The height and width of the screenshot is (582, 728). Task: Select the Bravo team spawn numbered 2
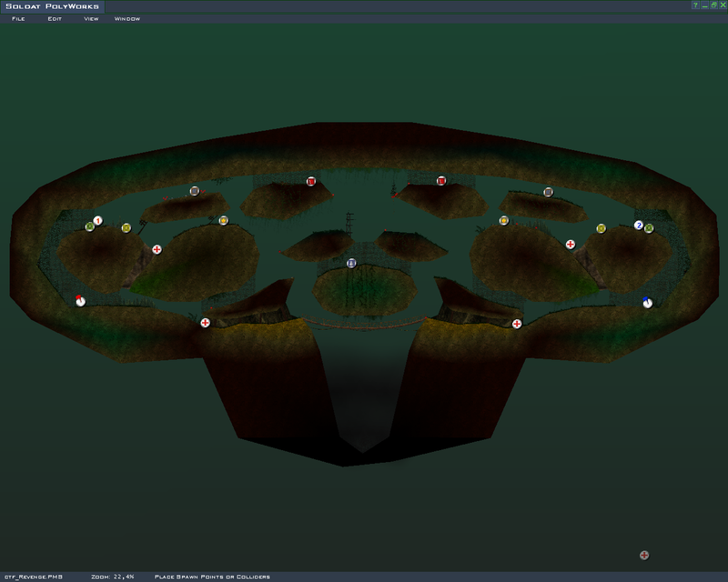tap(639, 225)
